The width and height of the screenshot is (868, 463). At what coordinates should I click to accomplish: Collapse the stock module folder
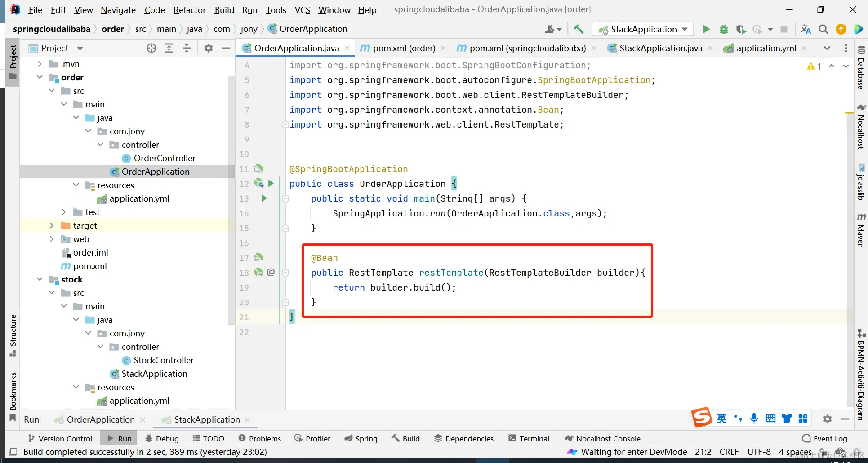pos(40,279)
